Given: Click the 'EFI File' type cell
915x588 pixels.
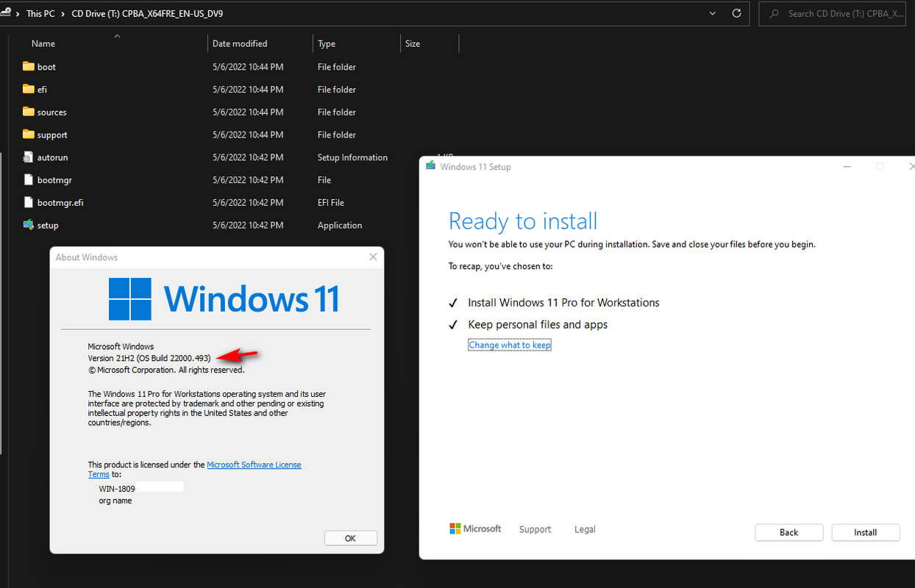Looking at the screenshot, I should click(331, 202).
